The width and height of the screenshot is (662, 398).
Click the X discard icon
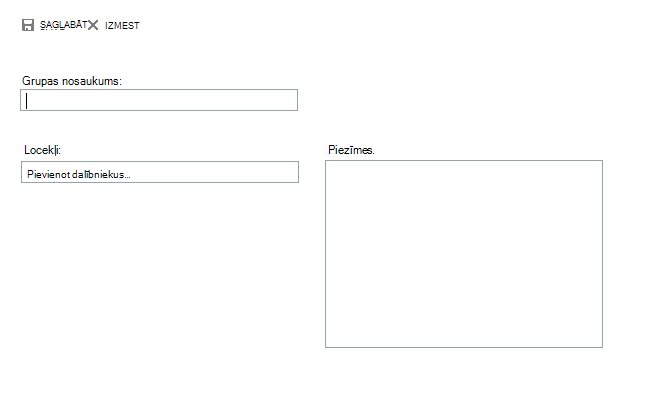(93, 25)
